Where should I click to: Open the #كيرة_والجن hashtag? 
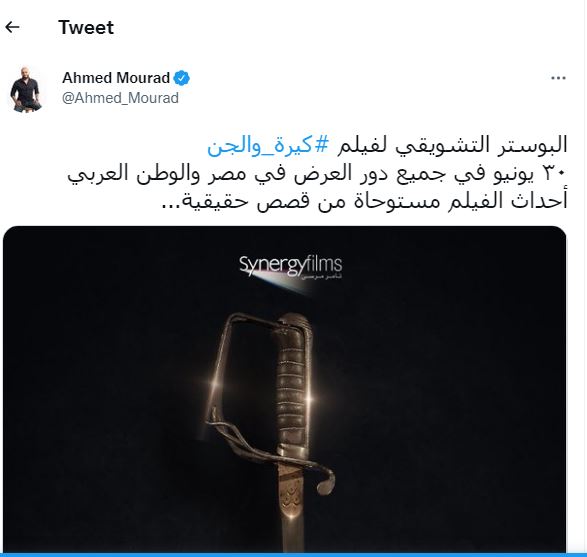click(x=268, y=145)
